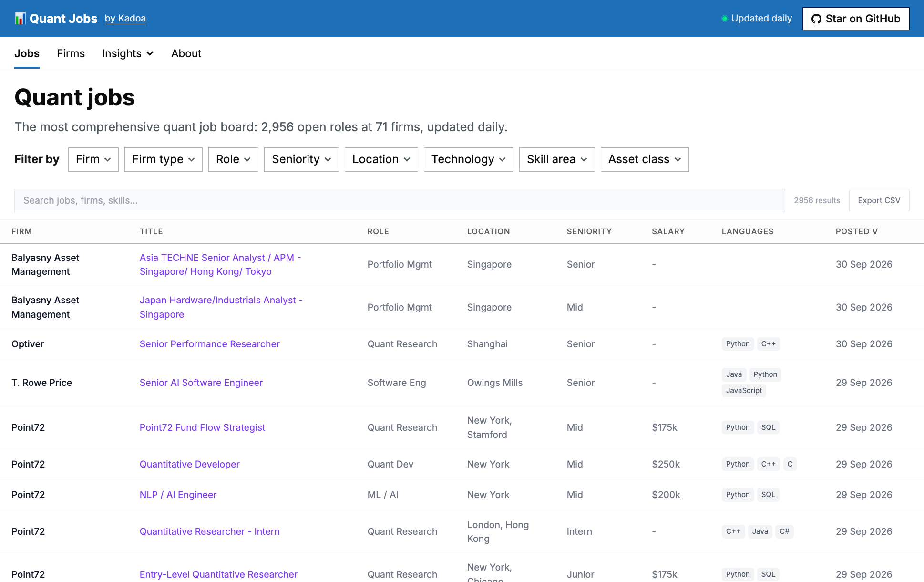Viewport: 924px width, 582px height.
Task: Open Asia TECHNE Senior Analyst job link
Action: pos(220,264)
